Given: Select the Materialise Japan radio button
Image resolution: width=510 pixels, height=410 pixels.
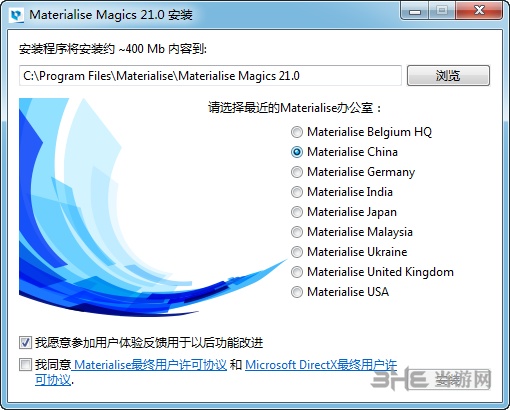Looking at the screenshot, I should (x=297, y=212).
